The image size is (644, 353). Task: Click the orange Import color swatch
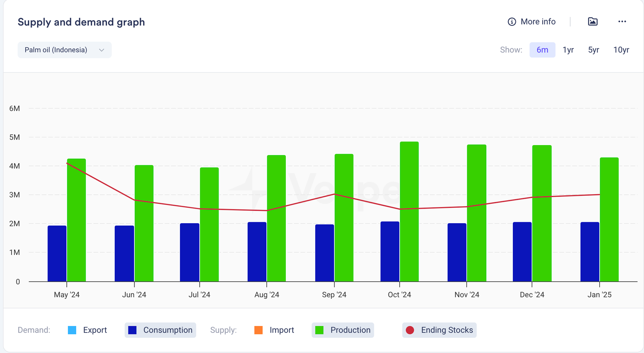(x=258, y=330)
